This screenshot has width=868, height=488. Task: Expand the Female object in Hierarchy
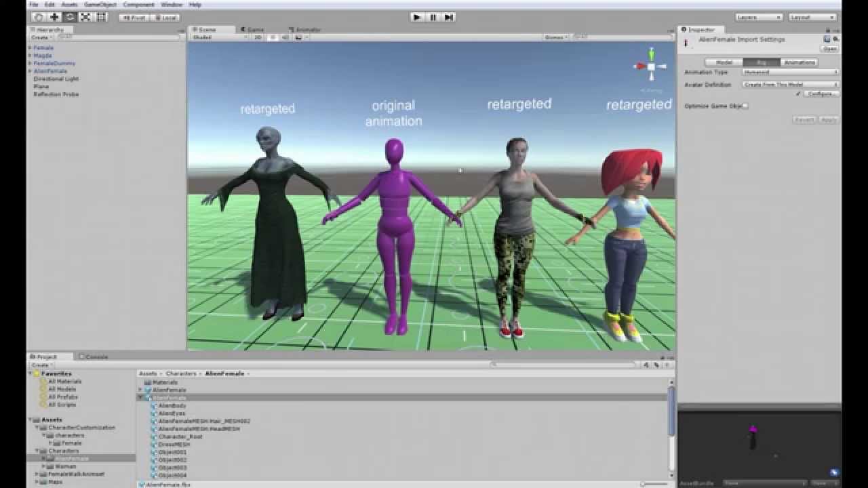click(x=30, y=48)
